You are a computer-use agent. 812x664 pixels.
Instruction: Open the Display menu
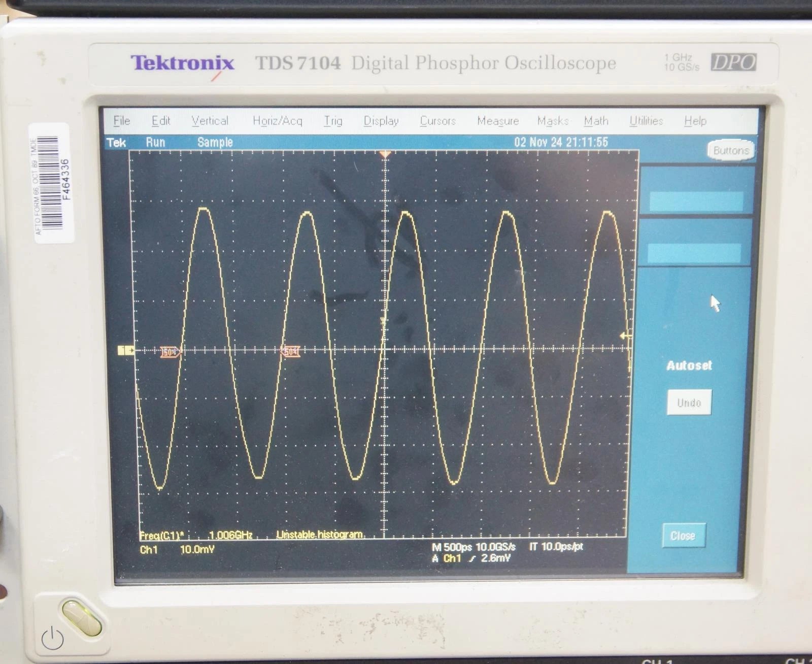click(x=381, y=121)
